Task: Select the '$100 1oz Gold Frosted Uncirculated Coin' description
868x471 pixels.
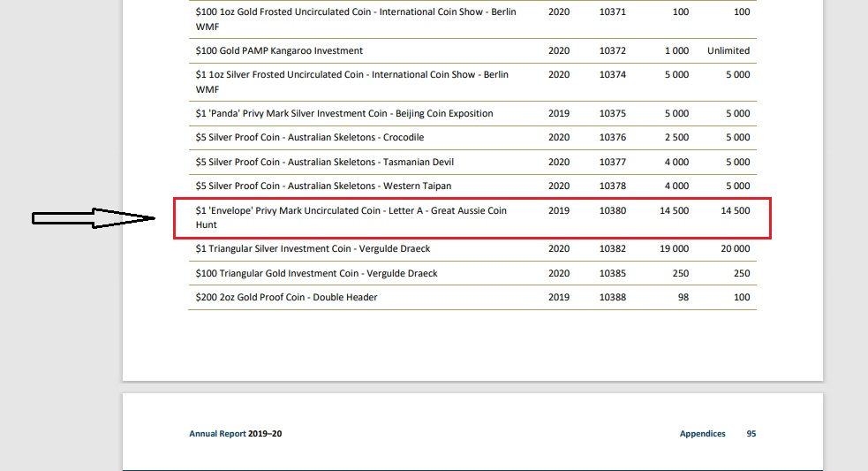Action: (356, 19)
